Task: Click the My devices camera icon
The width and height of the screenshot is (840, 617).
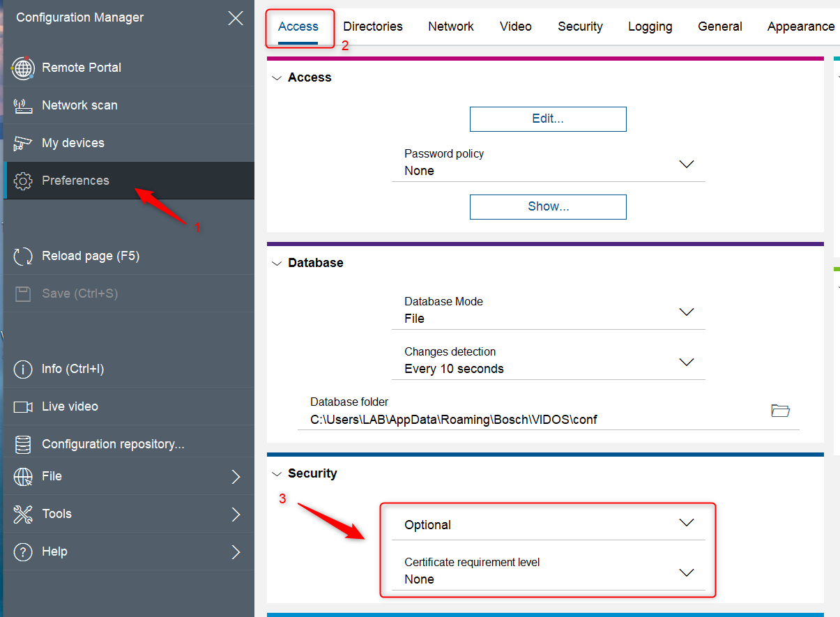Action: 23,144
